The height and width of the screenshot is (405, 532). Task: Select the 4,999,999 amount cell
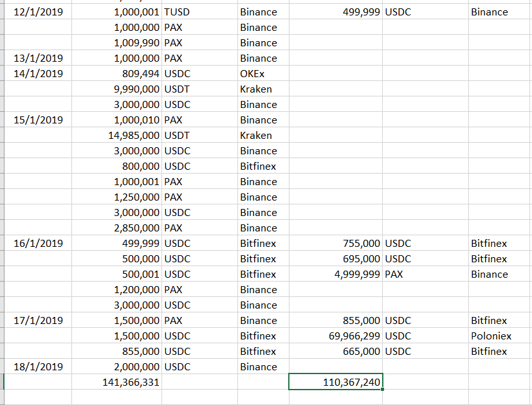(336, 274)
